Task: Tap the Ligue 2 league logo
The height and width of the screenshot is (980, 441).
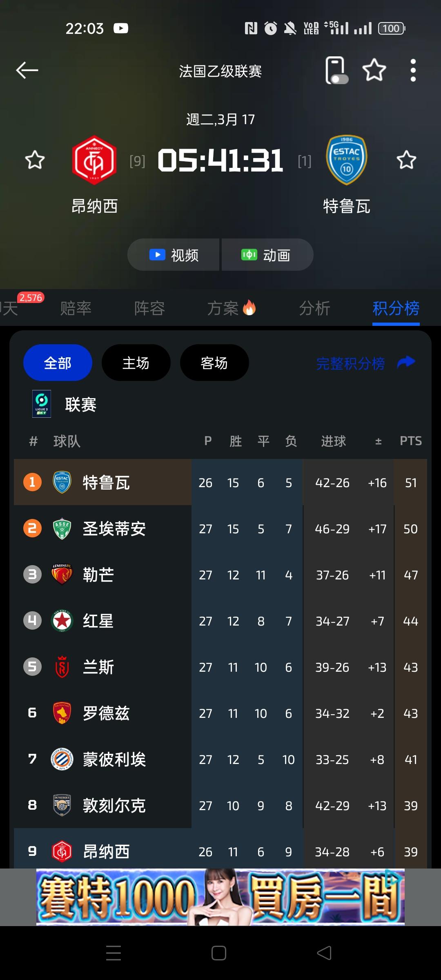Action: (42, 404)
